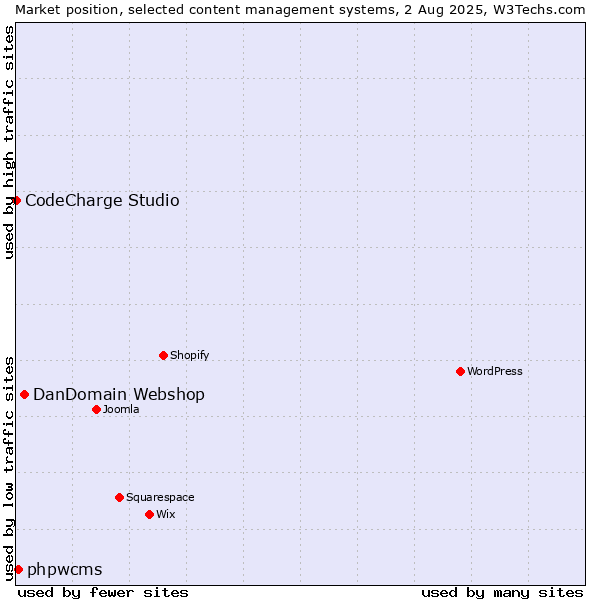Click the CodeCharge Studio red data point

(x=16, y=201)
